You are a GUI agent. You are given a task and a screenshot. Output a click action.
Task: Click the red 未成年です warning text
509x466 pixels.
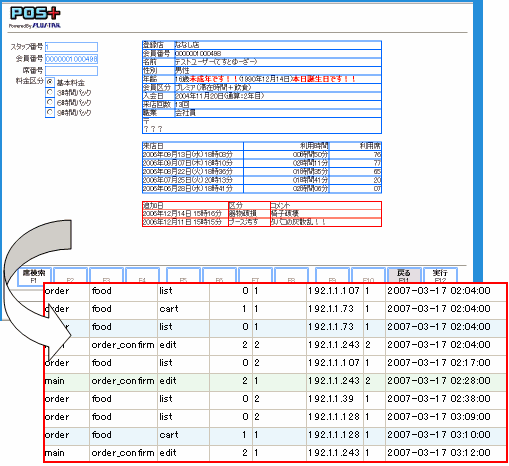[x=214, y=79]
